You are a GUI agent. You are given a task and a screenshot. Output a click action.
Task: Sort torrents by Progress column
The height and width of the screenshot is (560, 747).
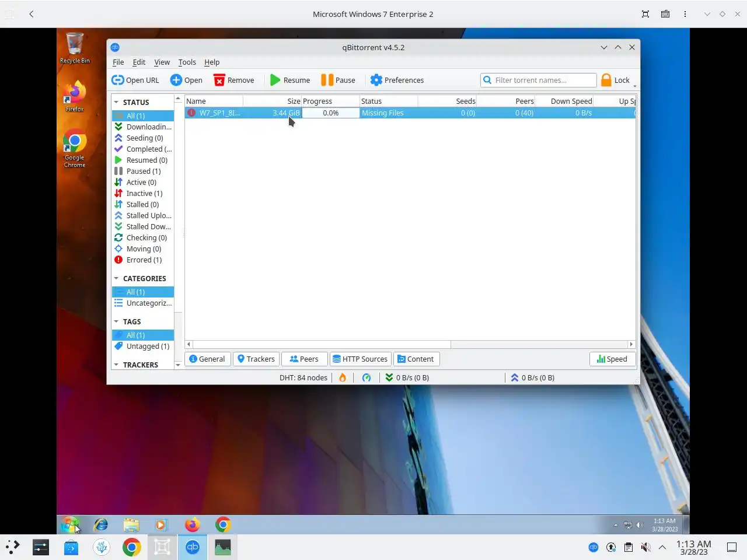(330, 101)
